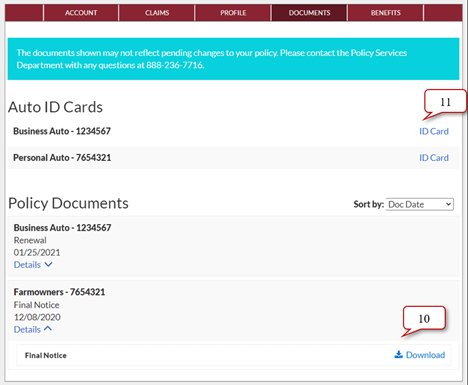Click the 'Sort by:' label

click(x=369, y=204)
